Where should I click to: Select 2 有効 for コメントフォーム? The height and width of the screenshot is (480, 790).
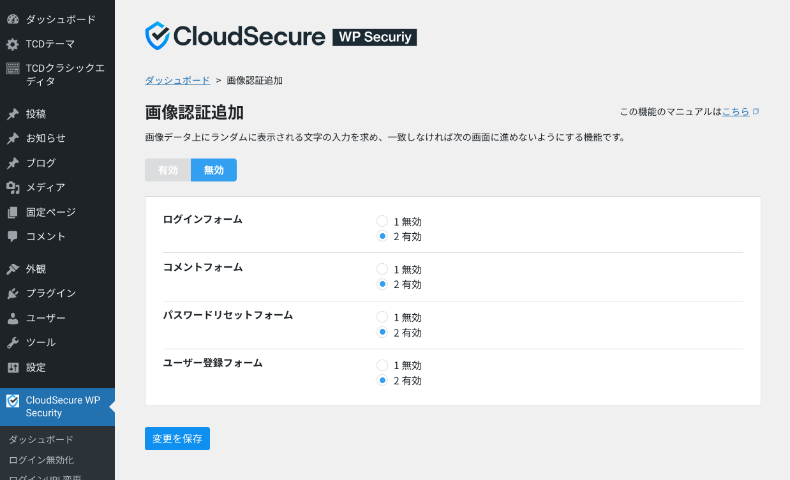point(382,284)
